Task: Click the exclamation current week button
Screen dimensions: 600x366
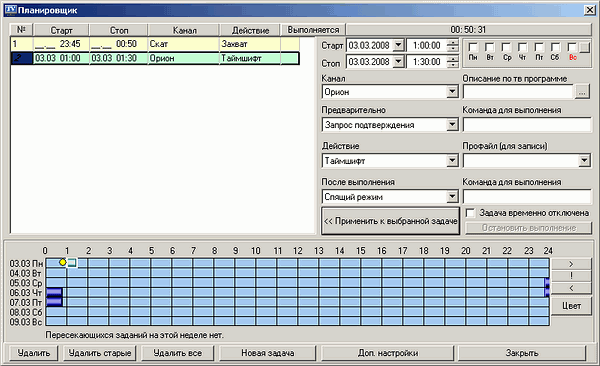Action: pyautogui.click(x=571, y=276)
